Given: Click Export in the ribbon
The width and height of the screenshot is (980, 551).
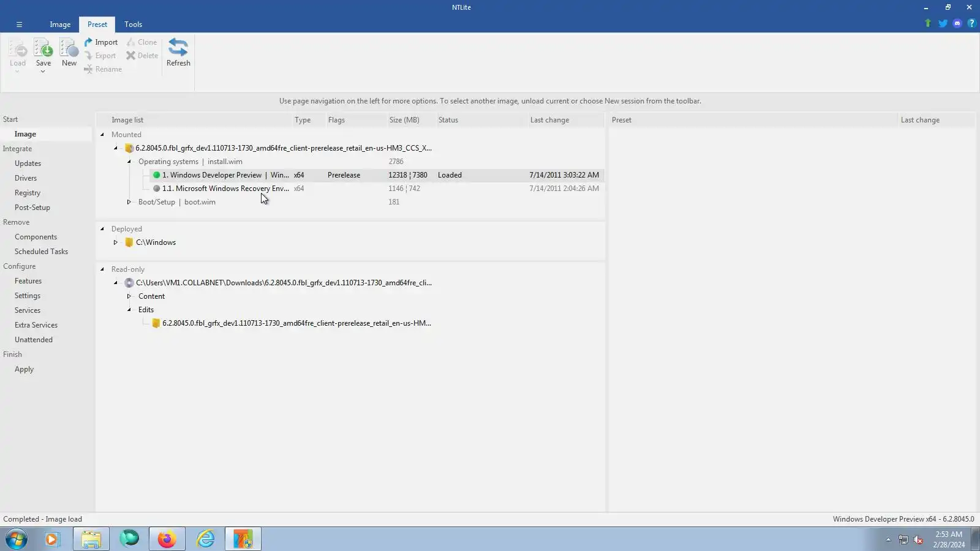Looking at the screenshot, I should [x=100, y=56].
